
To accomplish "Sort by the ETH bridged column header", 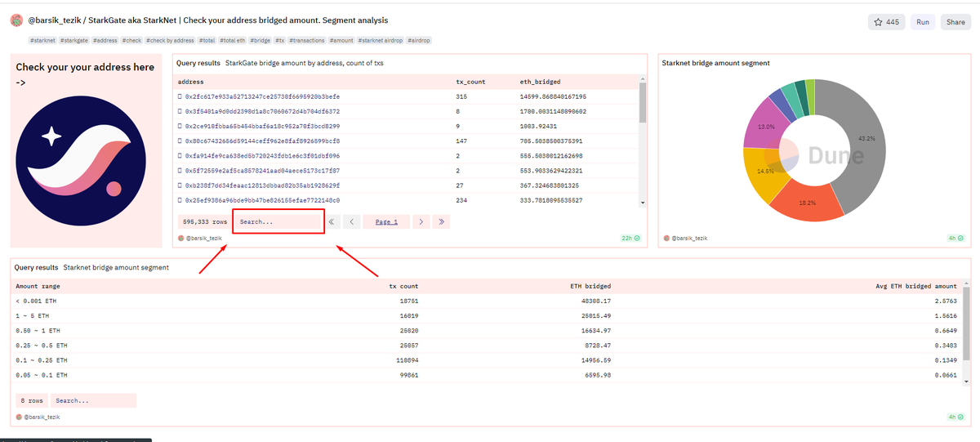I will 590,286.
